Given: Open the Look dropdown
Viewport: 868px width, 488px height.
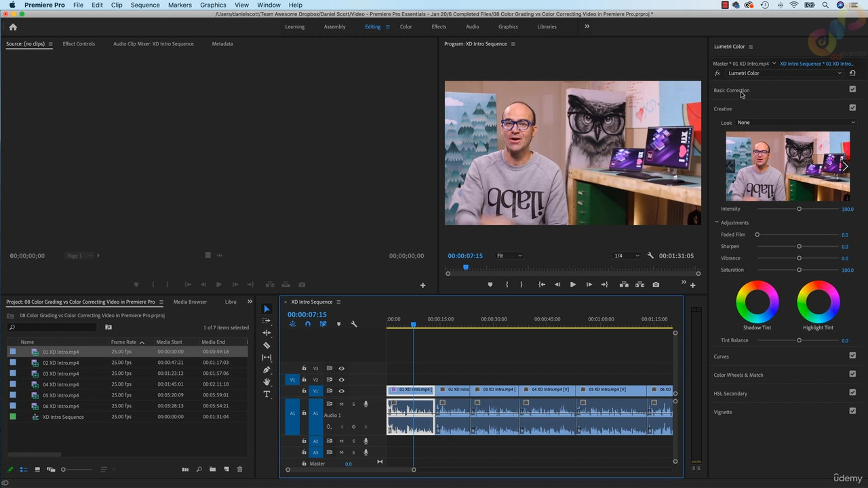Looking at the screenshot, I should pyautogui.click(x=795, y=123).
